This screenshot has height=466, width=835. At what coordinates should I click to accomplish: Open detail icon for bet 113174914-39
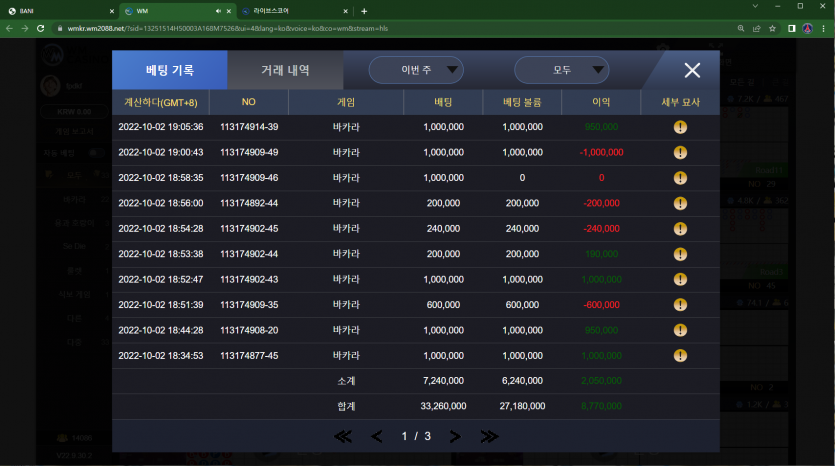click(680, 127)
